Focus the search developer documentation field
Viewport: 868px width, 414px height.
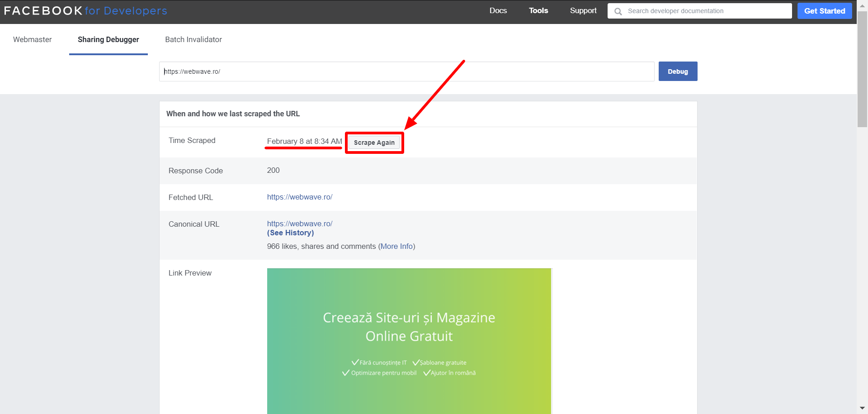(705, 11)
